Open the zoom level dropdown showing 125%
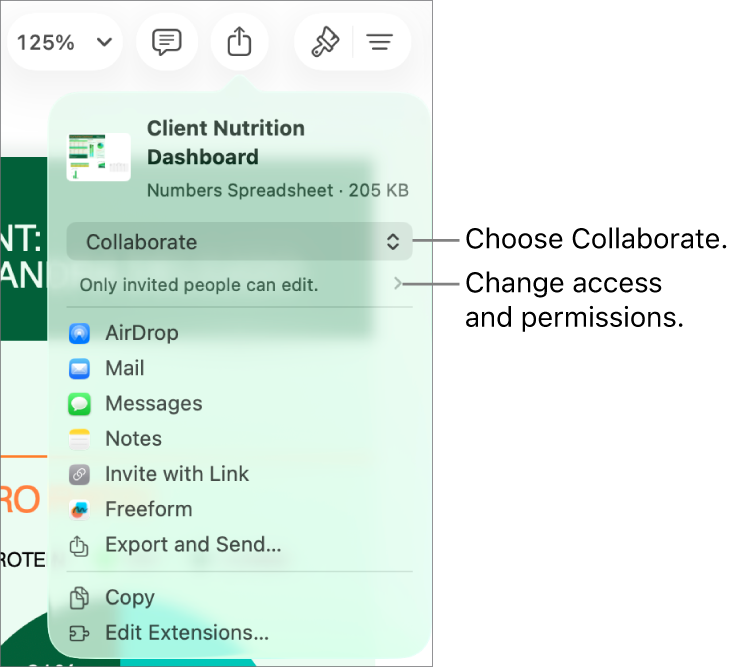This screenshot has height=668, width=737. coord(64,42)
